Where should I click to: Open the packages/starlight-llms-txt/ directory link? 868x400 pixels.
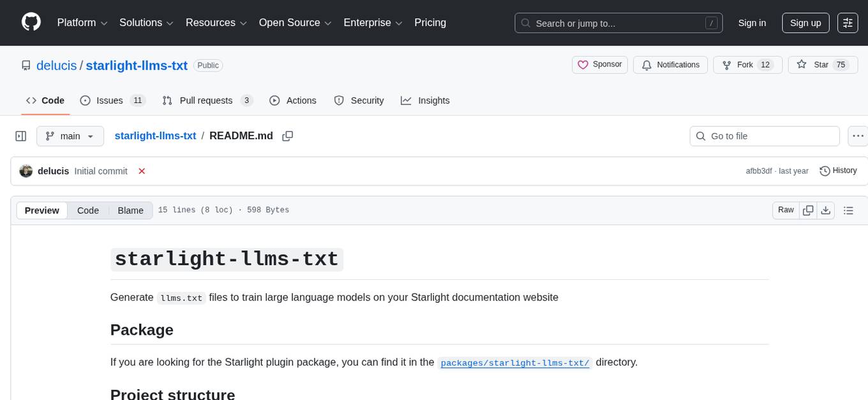coord(514,362)
